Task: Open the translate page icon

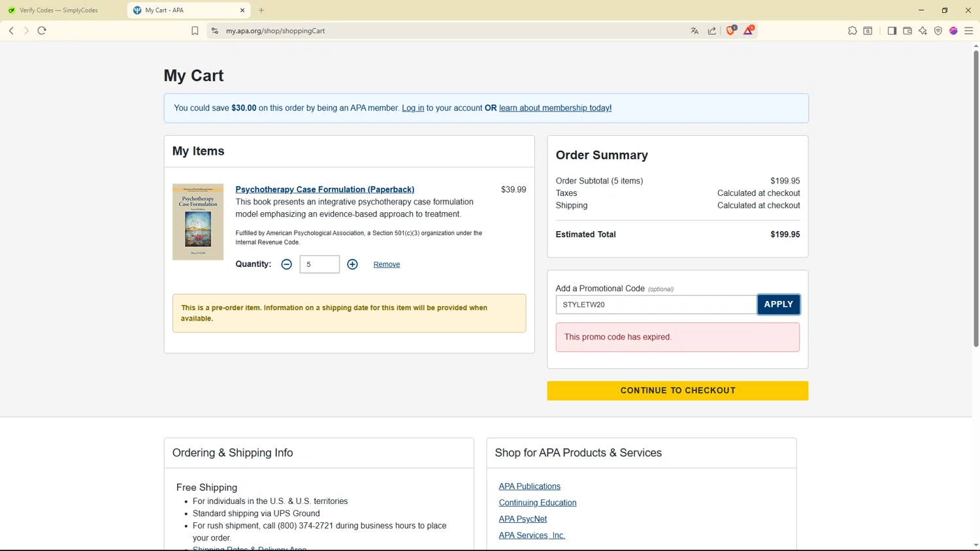Action: (694, 31)
